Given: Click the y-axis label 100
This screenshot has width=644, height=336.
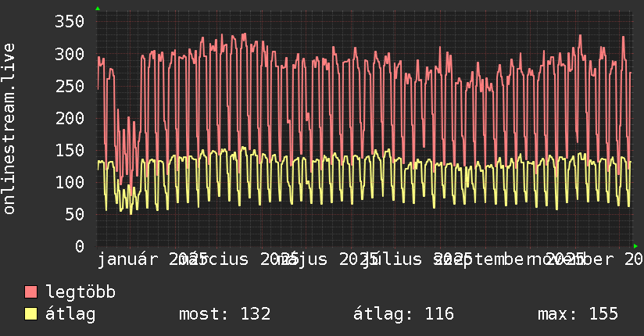Looking at the screenshot, I should click(70, 182).
